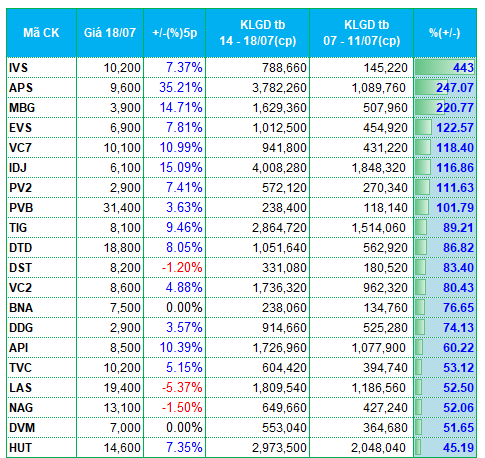
Task: Click the +/-(%)5p column header
Action: [175, 33]
